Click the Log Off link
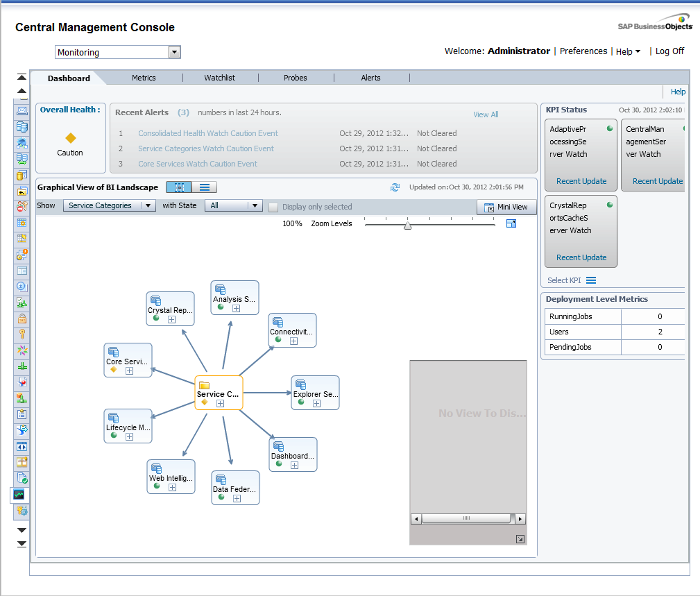The image size is (700, 596). (x=669, y=51)
